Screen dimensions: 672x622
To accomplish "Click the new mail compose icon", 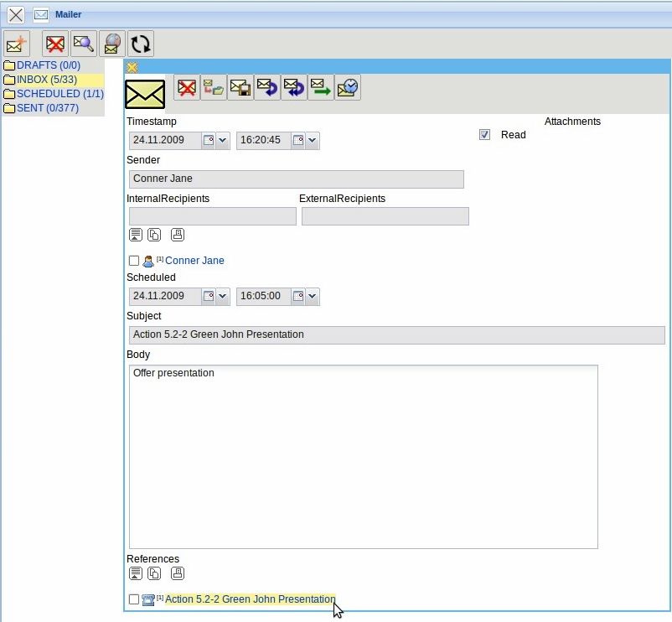I will 17,44.
